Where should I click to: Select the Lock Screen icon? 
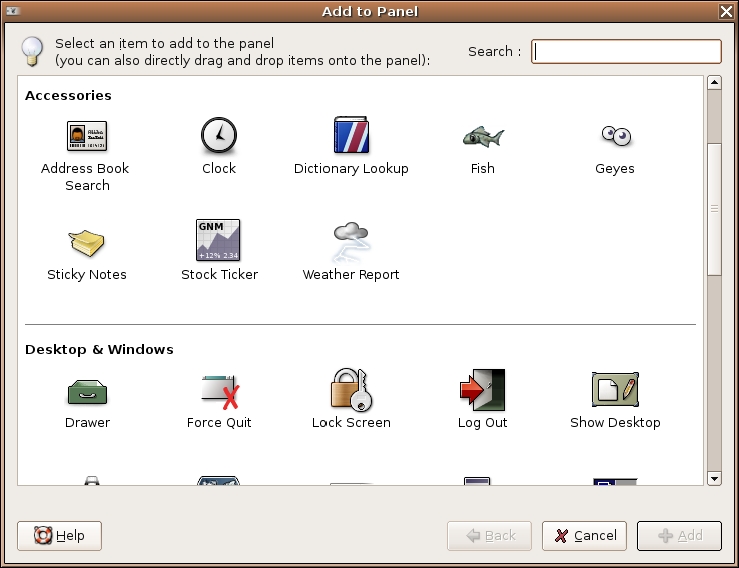[x=351, y=389]
